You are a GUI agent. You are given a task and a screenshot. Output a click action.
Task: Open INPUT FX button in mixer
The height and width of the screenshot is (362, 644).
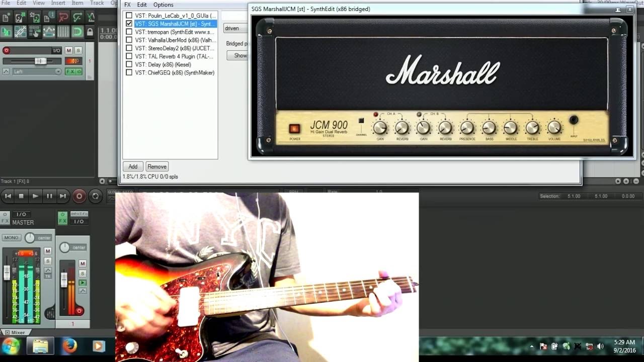(79, 214)
